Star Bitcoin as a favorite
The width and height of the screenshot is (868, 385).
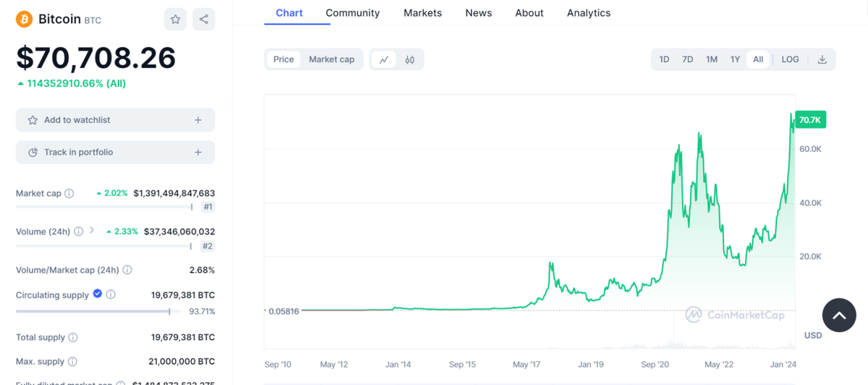[175, 20]
